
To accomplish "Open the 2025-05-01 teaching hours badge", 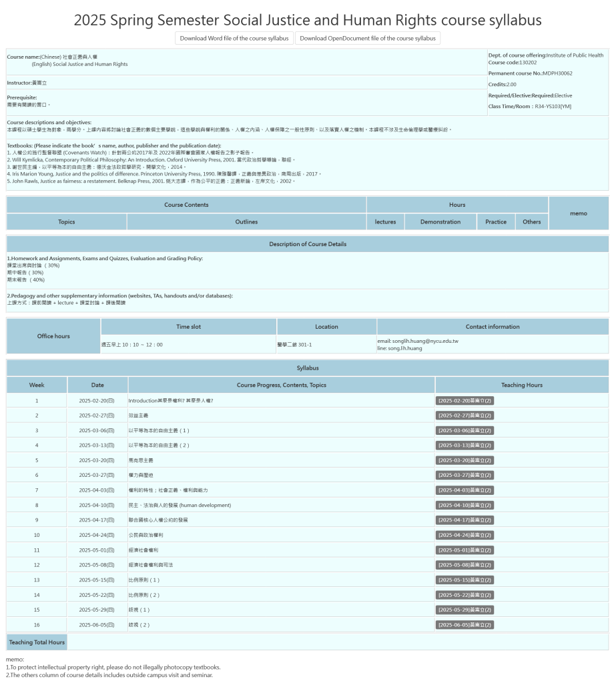I will tap(465, 550).
